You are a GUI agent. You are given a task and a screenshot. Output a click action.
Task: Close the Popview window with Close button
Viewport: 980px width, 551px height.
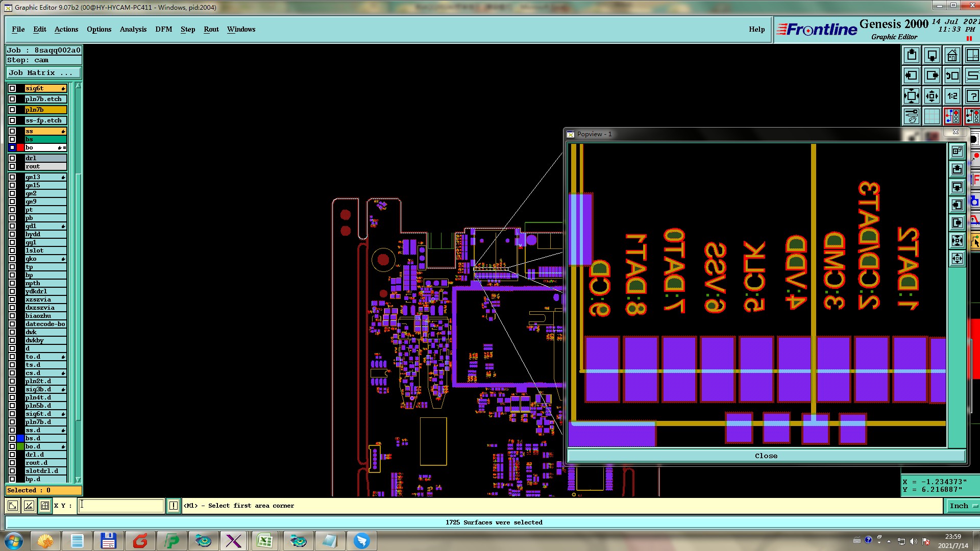(766, 456)
